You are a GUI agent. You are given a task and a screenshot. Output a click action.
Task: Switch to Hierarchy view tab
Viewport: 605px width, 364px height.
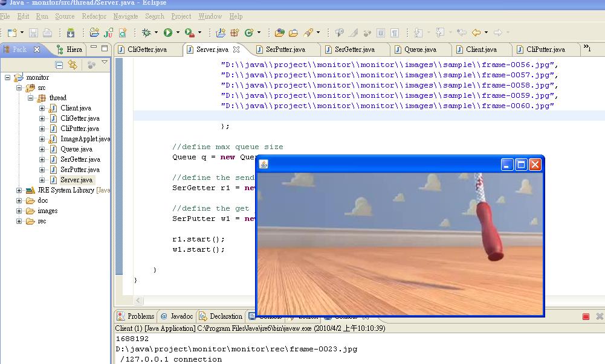point(70,49)
